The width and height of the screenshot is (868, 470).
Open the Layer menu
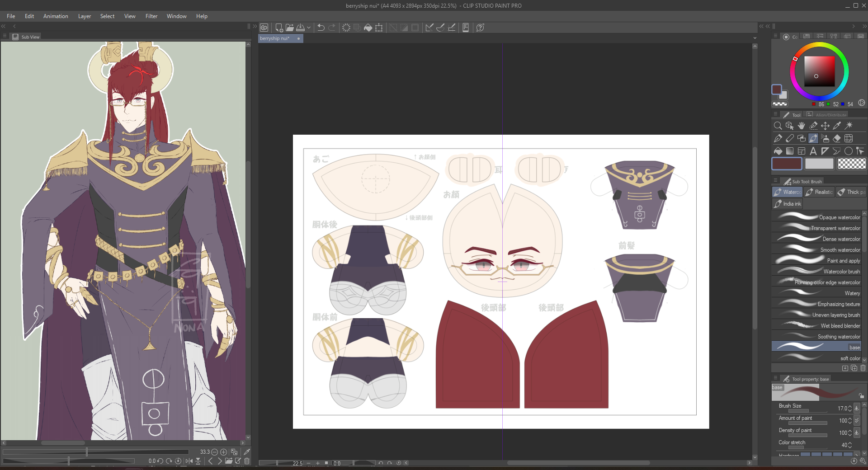coord(84,16)
